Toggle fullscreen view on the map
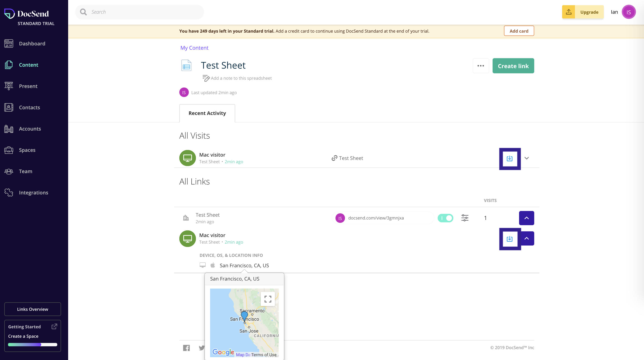 (x=268, y=299)
